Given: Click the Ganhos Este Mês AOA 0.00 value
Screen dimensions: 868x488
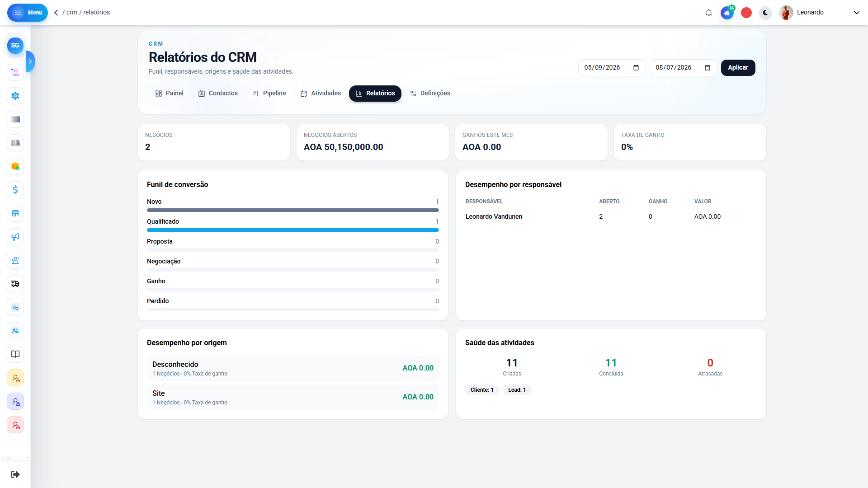Looking at the screenshot, I should (481, 147).
